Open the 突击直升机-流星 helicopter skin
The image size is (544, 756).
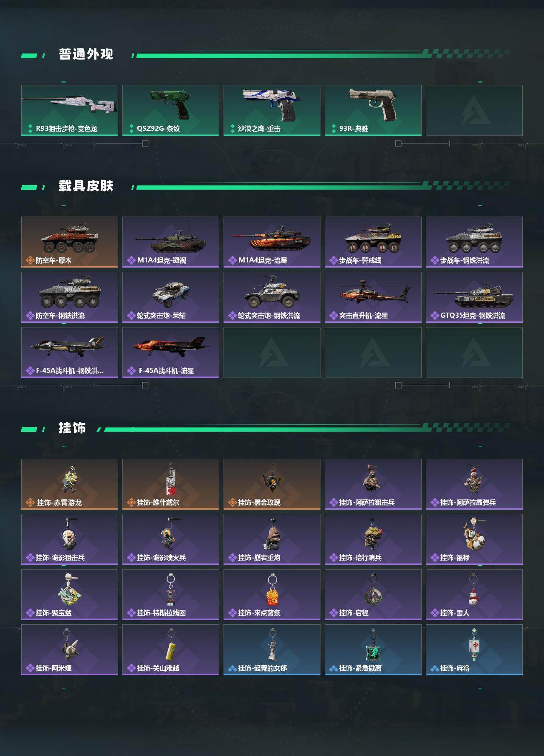point(373,297)
